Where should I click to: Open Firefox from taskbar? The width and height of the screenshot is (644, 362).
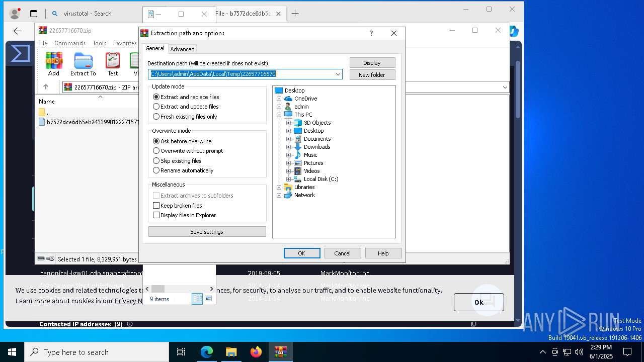pos(256,352)
